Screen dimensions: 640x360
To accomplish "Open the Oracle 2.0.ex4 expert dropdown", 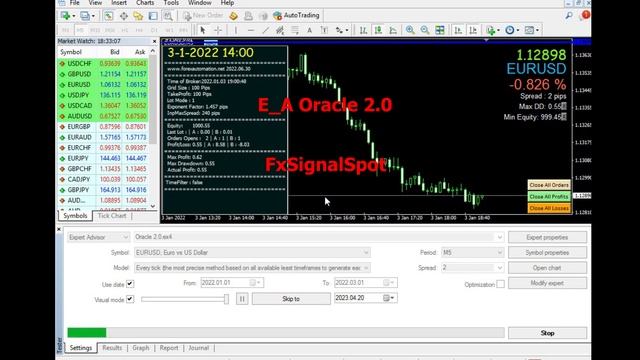I will [x=319, y=237].
